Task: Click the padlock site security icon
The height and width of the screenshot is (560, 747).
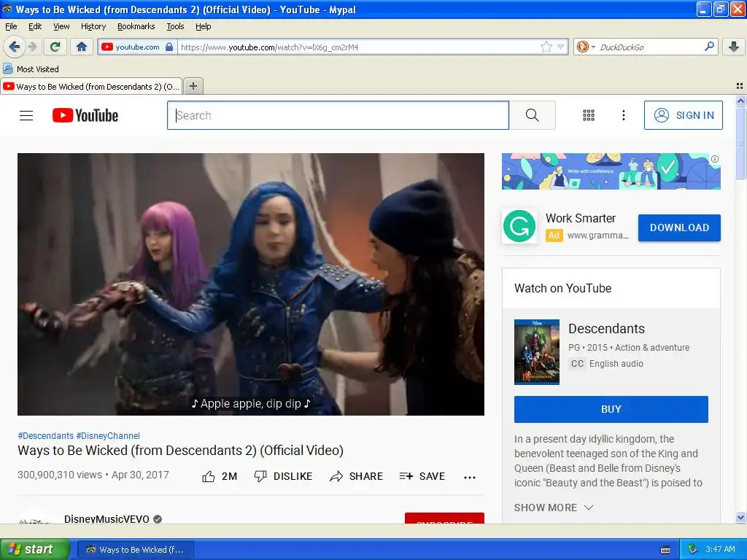Action: point(169,47)
